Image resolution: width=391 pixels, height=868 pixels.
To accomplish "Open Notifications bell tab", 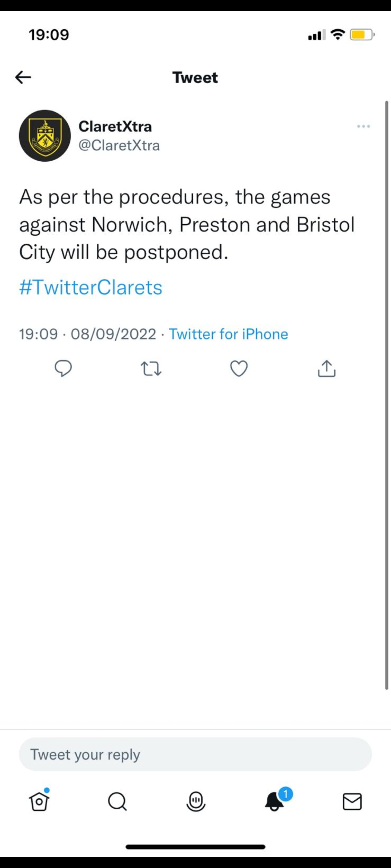I will (275, 801).
